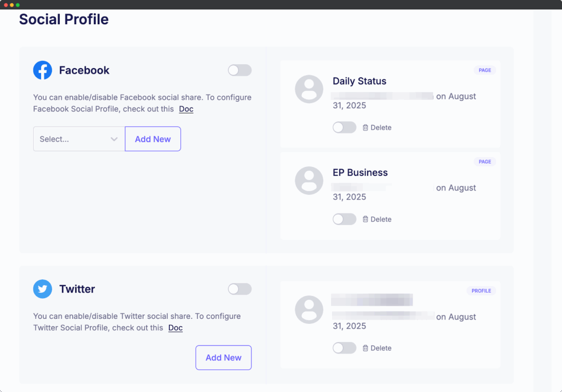Activate the Daily Status page toggle
562x392 pixels.
point(344,127)
